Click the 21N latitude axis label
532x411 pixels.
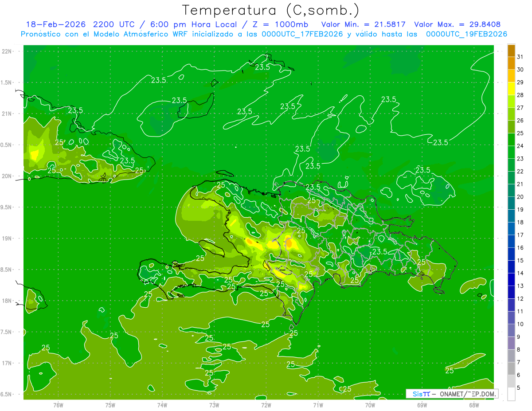pyautogui.click(x=6, y=114)
